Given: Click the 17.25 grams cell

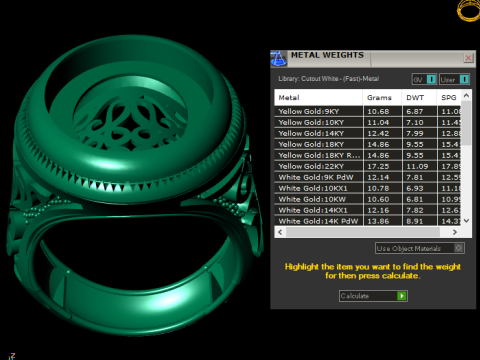Looking at the screenshot, I should pos(382,166).
